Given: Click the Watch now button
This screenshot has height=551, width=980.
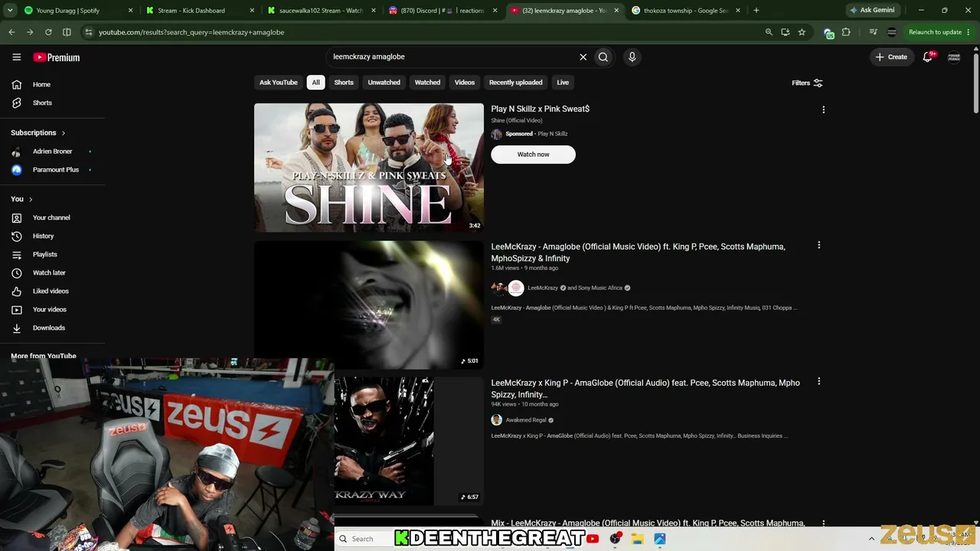Looking at the screenshot, I should (533, 155).
